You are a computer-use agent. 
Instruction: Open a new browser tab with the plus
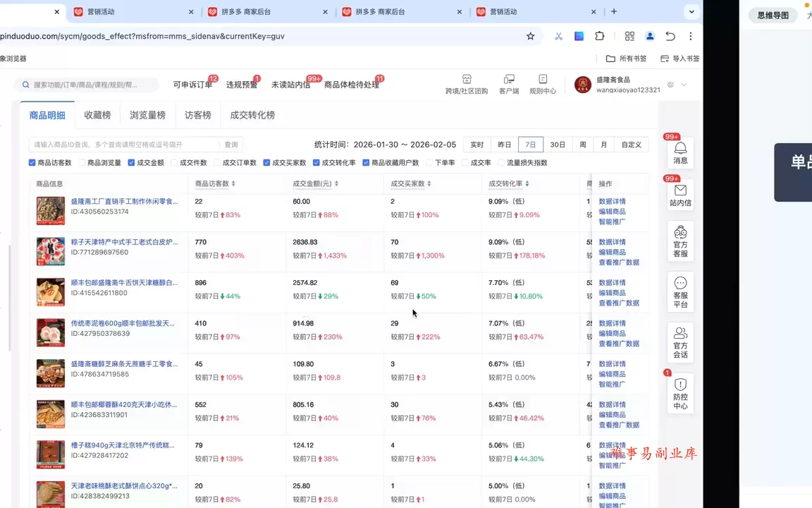coord(614,11)
